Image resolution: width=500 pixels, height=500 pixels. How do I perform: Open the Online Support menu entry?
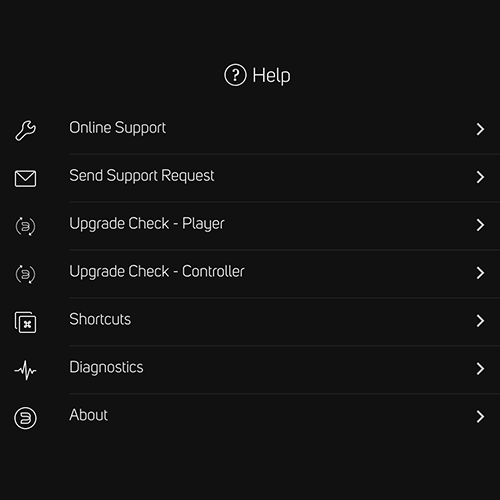click(250, 129)
